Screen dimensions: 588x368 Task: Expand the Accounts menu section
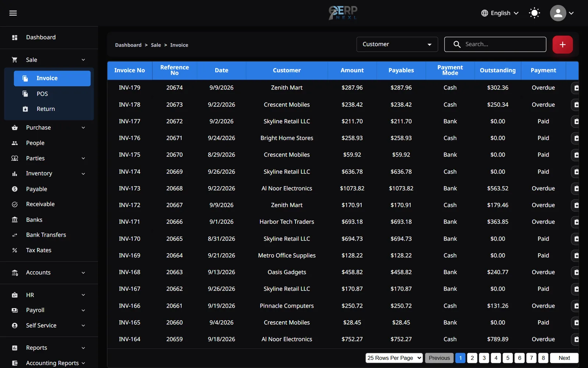click(x=49, y=273)
